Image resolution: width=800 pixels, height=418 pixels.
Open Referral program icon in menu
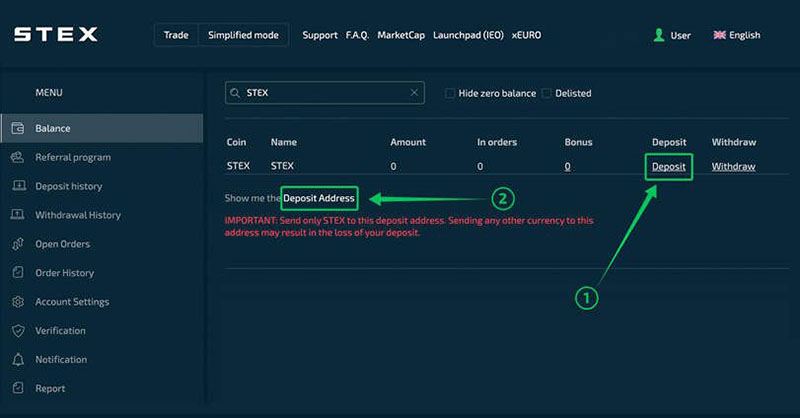point(18,157)
